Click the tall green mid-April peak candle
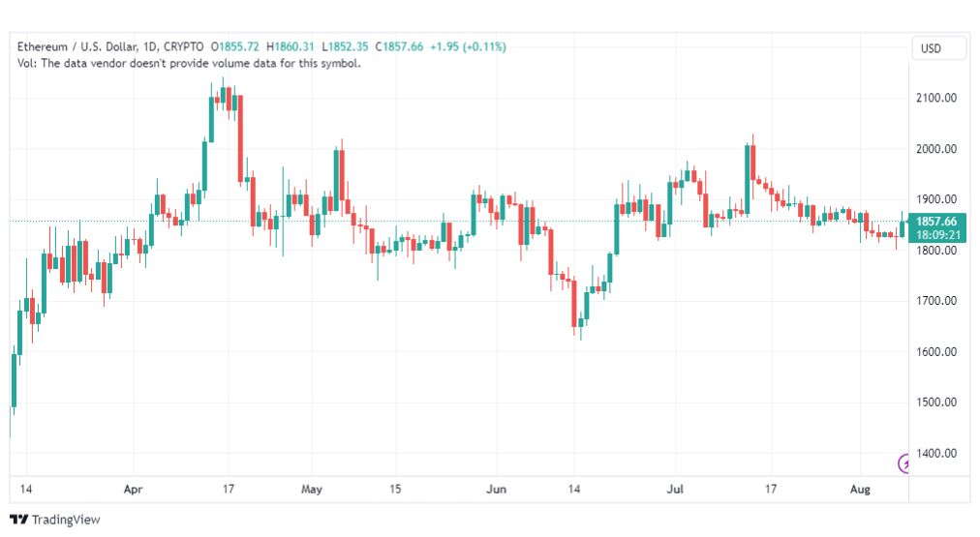The height and width of the screenshot is (537, 980). point(211,119)
